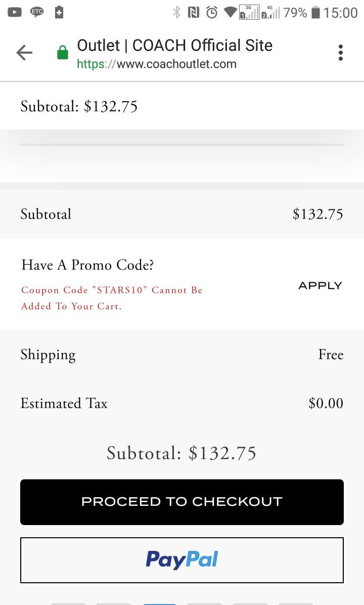Open the three-dot overflow menu

pos(340,53)
